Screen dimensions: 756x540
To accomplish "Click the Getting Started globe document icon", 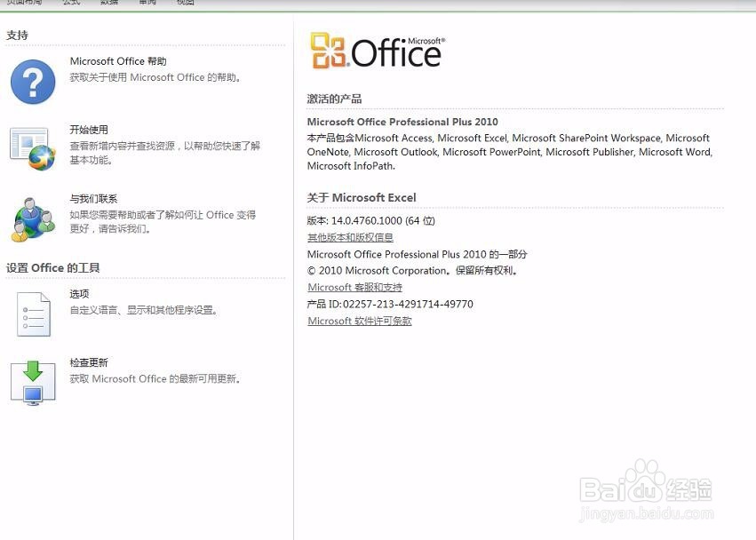I will point(33,148).
